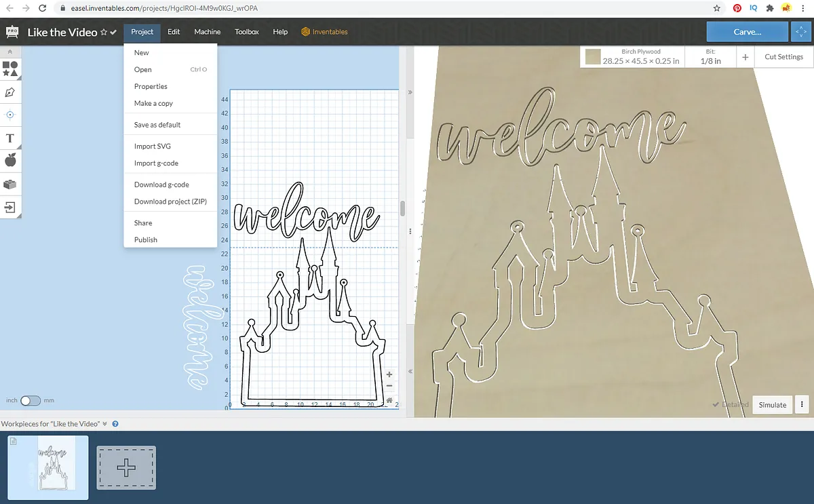Collapse the left tool sidebar chevron
Image resolution: width=814 pixels, height=504 pixels.
10,52
